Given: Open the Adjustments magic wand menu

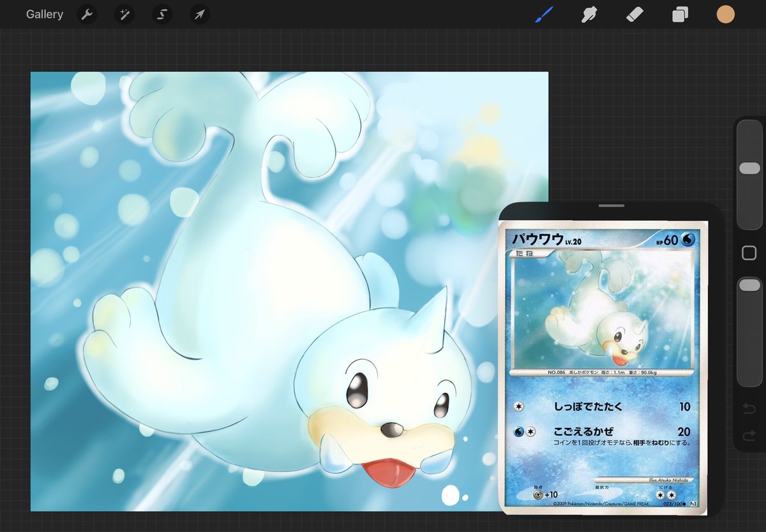Looking at the screenshot, I should tap(124, 14).
